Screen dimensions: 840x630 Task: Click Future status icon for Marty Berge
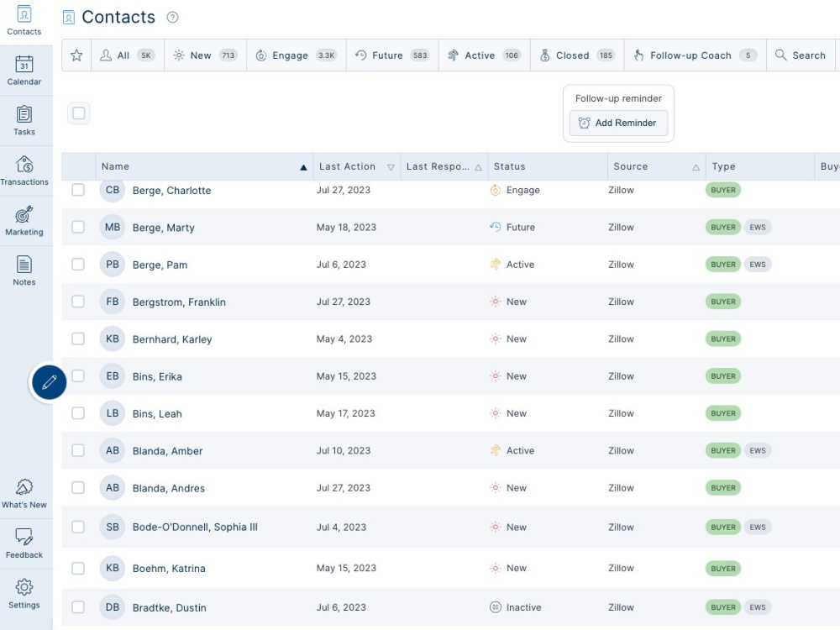(x=496, y=227)
